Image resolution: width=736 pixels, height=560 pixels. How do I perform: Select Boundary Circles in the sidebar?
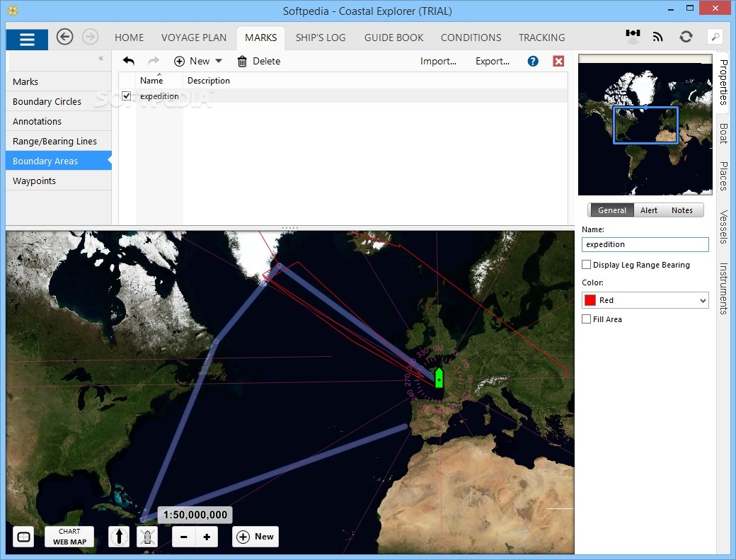coord(59,101)
